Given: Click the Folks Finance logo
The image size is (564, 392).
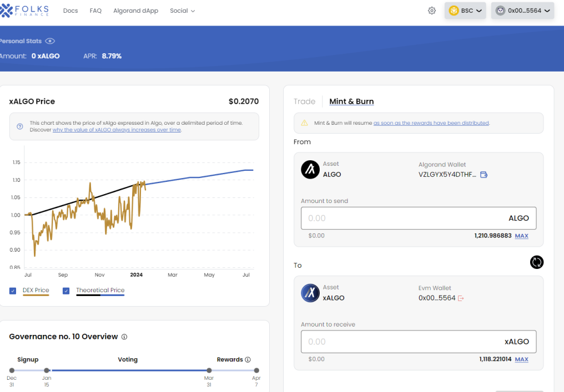Looking at the screenshot, I should [x=24, y=11].
